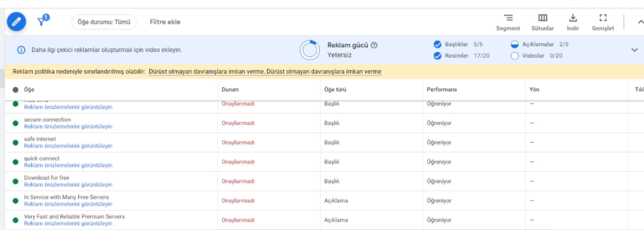Screen dimensions: 644x230
Task: Collapse the toolbar with the up chevron
Action: pyautogui.click(x=640, y=22)
